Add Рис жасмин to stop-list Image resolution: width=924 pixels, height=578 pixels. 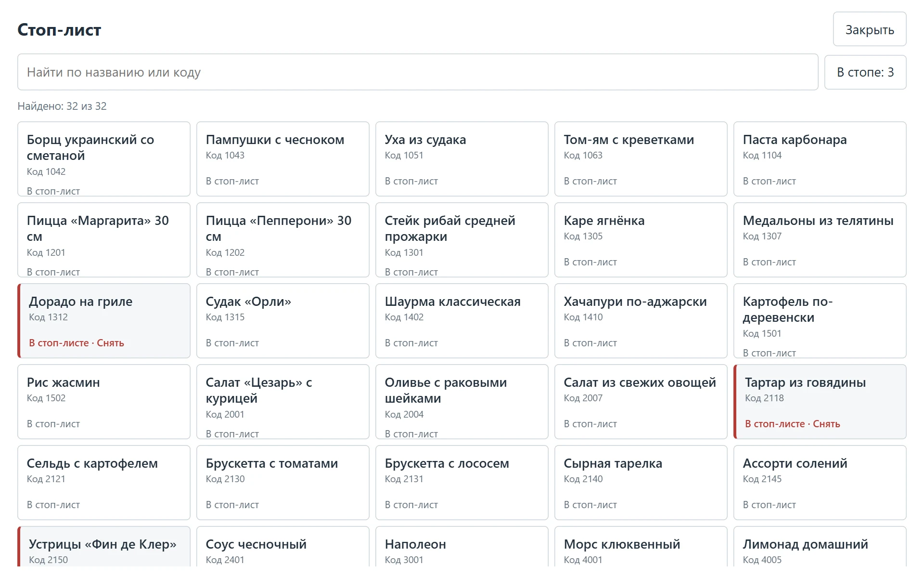pos(104,402)
